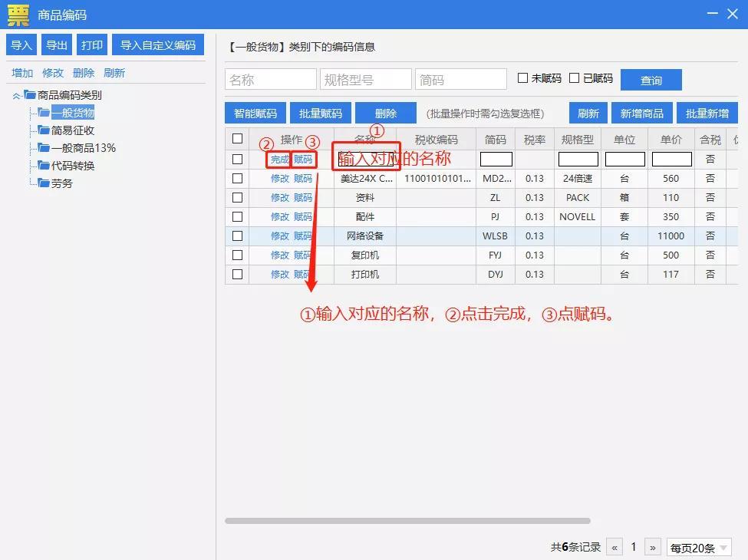Click the 单价 input in editing row

pyautogui.click(x=672, y=160)
